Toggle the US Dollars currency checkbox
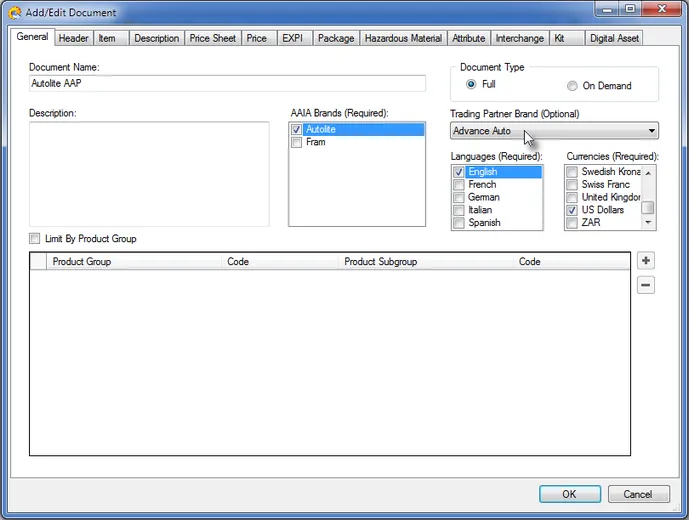 tap(572, 211)
